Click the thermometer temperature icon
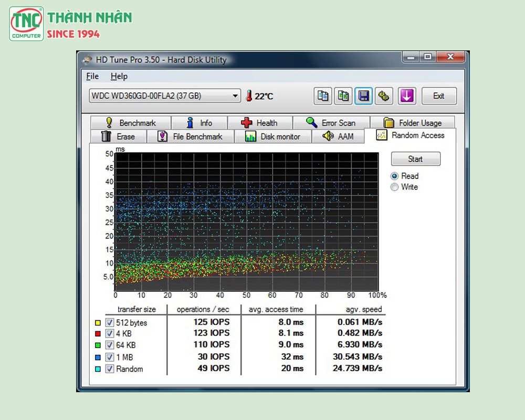This screenshot has height=420, width=525. click(249, 96)
